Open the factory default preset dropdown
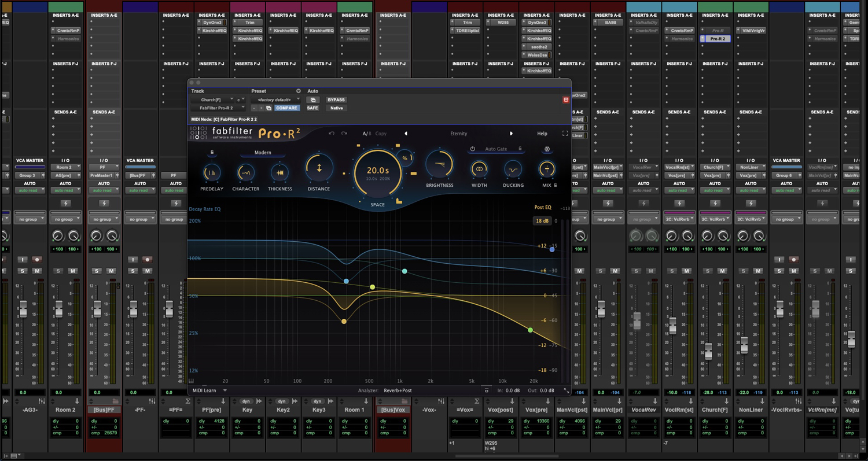This screenshot has height=461, width=868. click(x=277, y=100)
